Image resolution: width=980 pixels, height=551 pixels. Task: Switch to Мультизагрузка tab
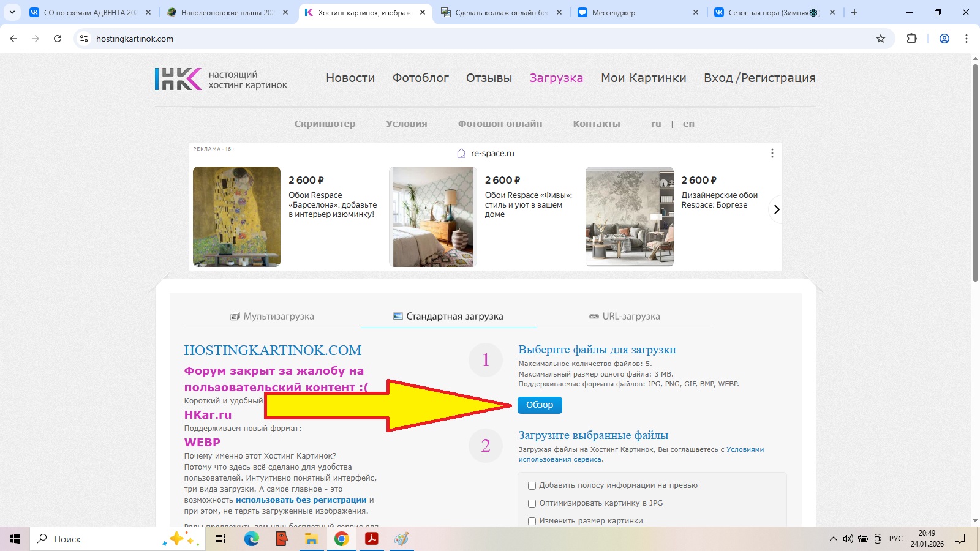272,317
